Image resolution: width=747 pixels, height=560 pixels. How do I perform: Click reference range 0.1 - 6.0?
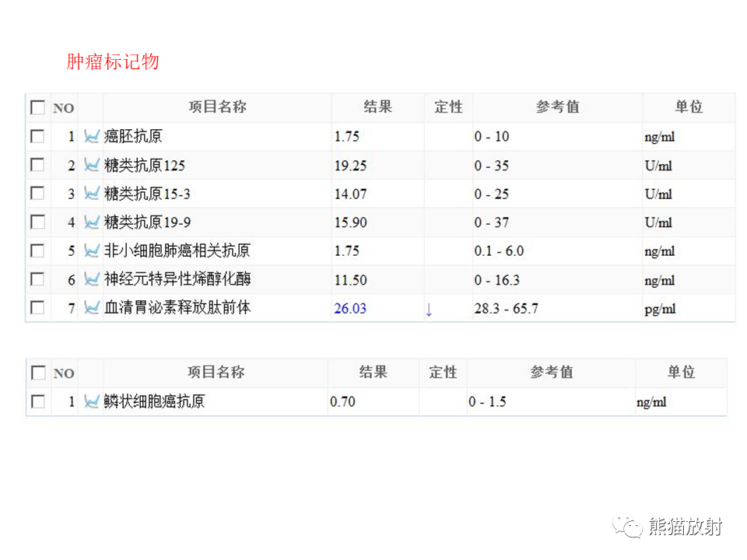pyautogui.click(x=499, y=251)
